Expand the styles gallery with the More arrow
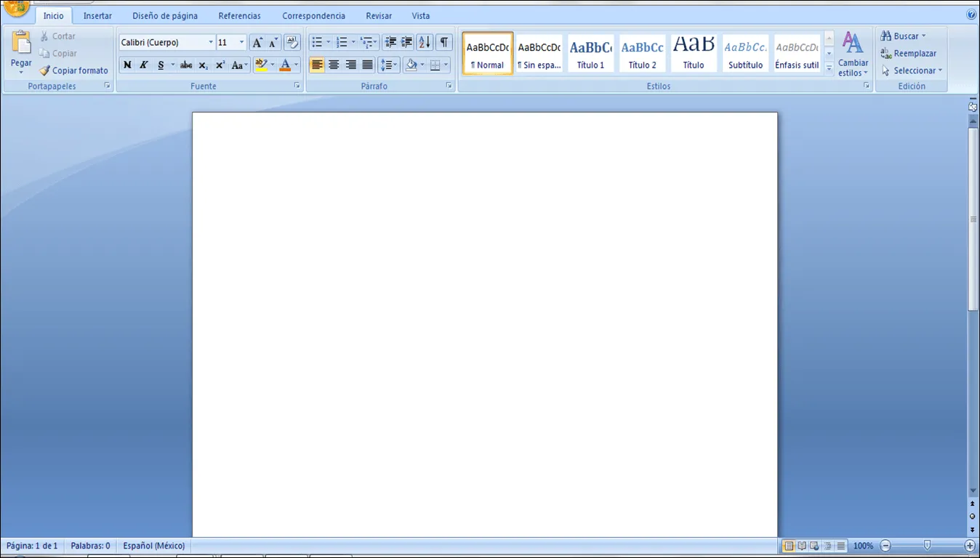 [829, 67]
